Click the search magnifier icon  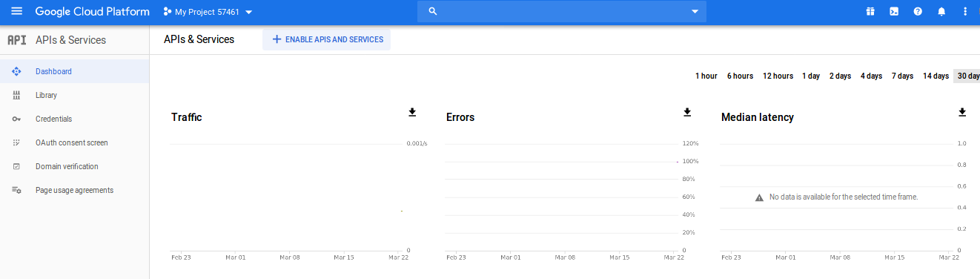coord(434,12)
